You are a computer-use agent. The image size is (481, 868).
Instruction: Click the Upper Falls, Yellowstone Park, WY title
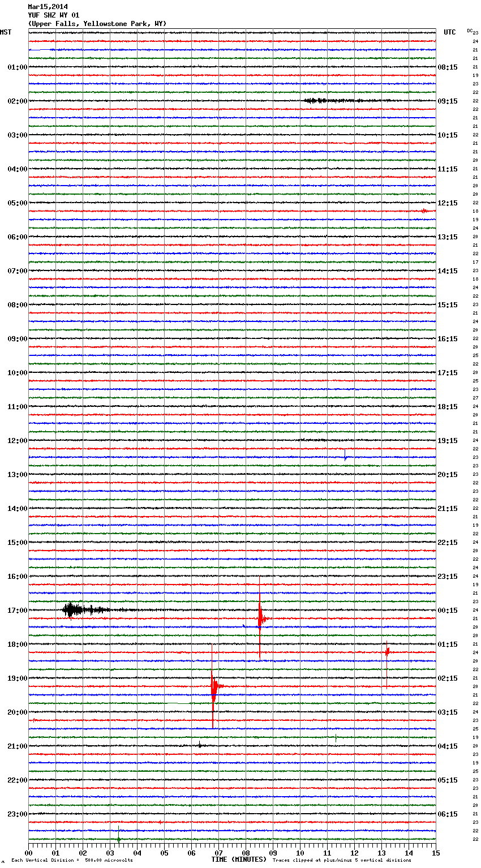[97, 24]
